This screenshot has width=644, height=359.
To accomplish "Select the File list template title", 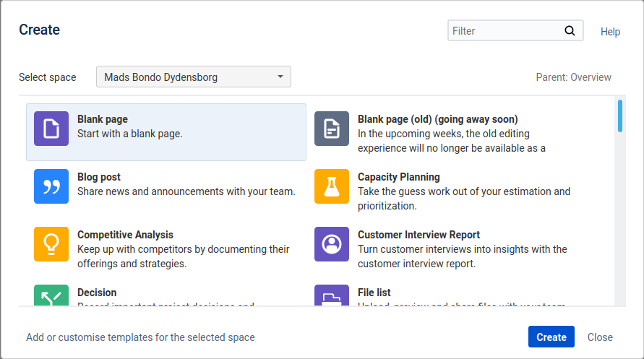I will point(374,293).
